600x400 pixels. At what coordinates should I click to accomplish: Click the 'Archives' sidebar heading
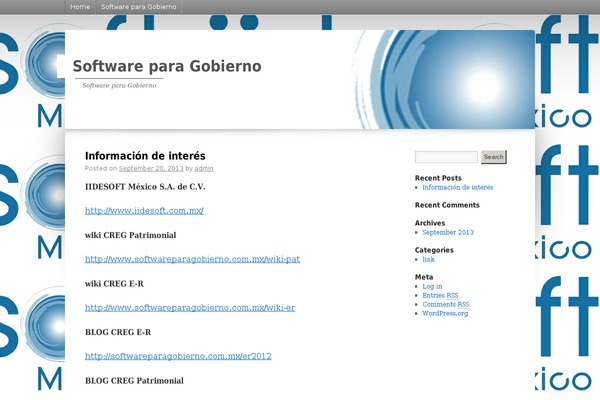pyautogui.click(x=430, y=223)
